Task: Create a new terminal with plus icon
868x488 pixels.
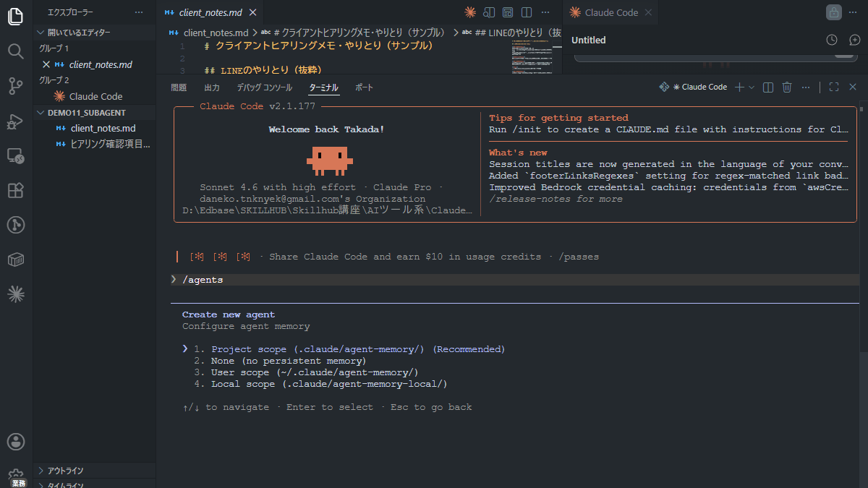Action: click(739, 87)
